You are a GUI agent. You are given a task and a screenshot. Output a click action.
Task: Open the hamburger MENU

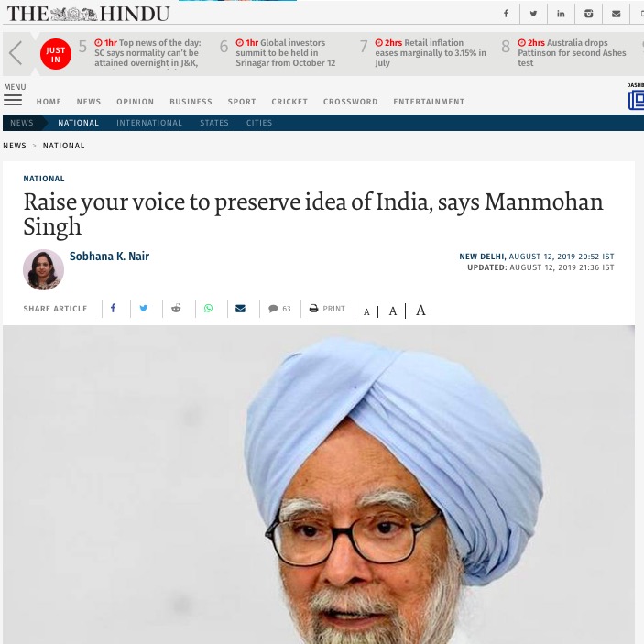(13, 100)
